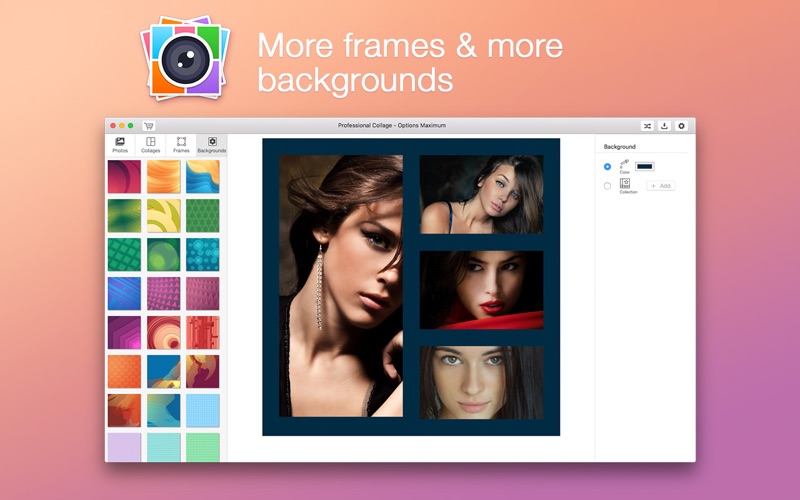Choose the orange and red polygon background

click(x=124, y=410)
